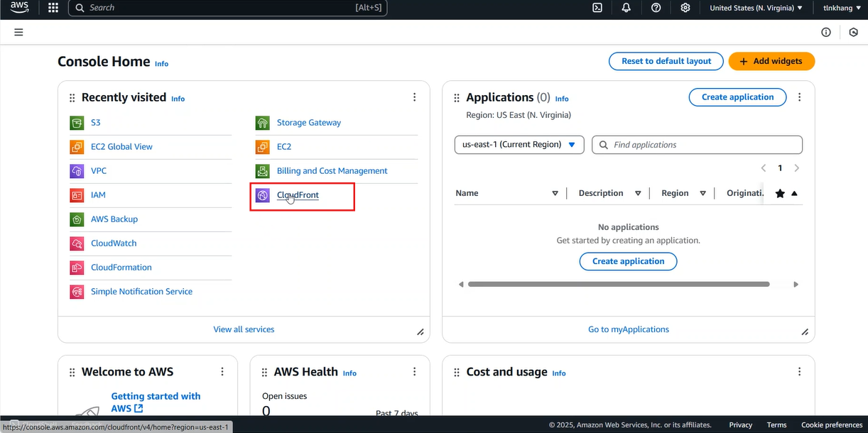Open the View all services link
This screenshot has width=868, height=433.
244,329
